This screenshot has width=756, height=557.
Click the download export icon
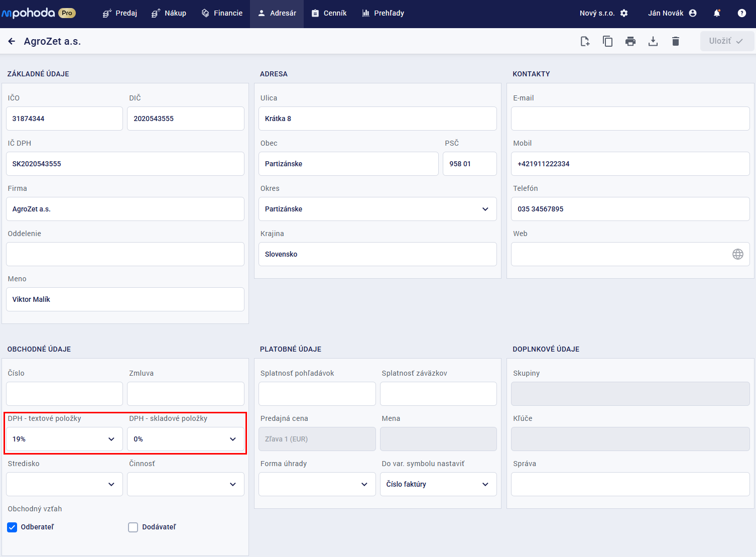[x=653, y=41]
